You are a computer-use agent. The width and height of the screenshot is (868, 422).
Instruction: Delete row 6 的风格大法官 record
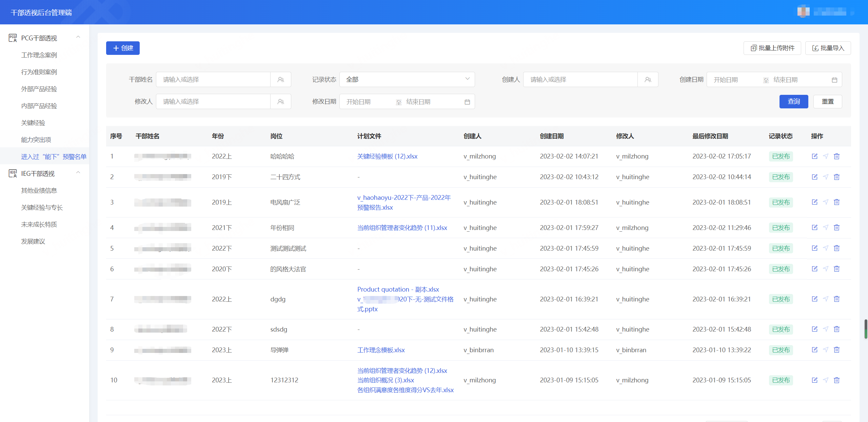837,269
